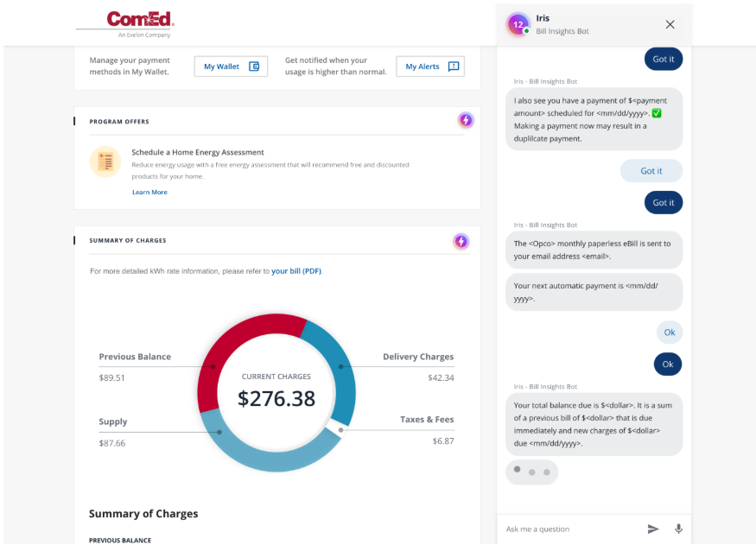756x545 pixels.
Task: Click the $276.38 current charges amount
Action: (x=276, y=398)
